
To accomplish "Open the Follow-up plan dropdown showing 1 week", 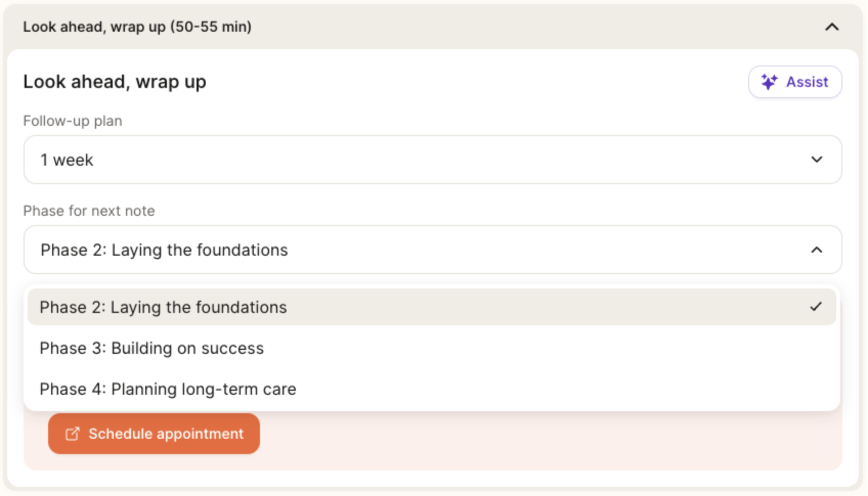I will tap(432, 160).
